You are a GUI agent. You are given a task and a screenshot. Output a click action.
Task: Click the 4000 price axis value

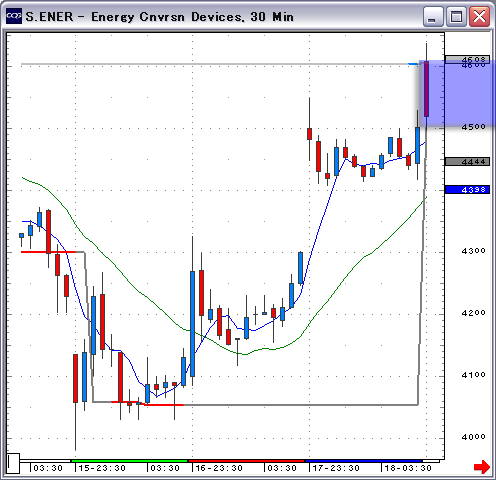pos(474,437)
